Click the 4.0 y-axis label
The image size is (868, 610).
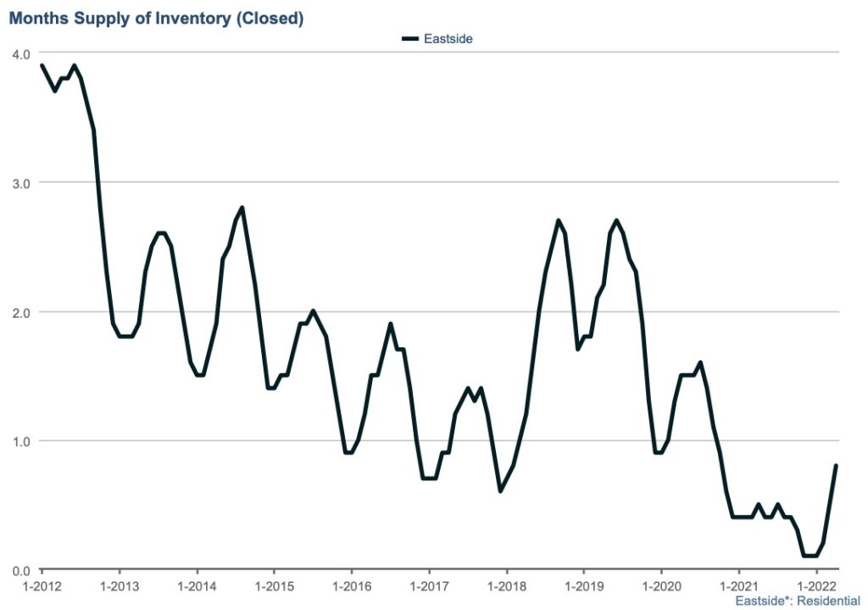[21, 53]
